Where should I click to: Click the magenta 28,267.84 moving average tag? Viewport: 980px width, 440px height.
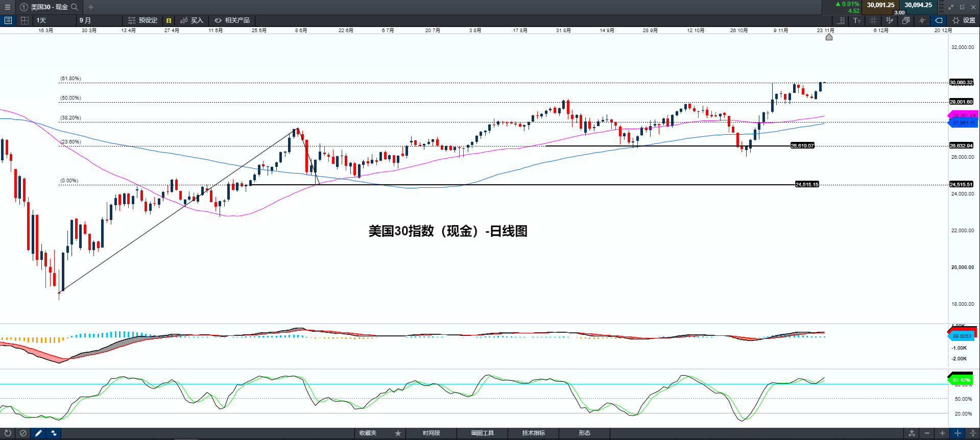(963, 116)
